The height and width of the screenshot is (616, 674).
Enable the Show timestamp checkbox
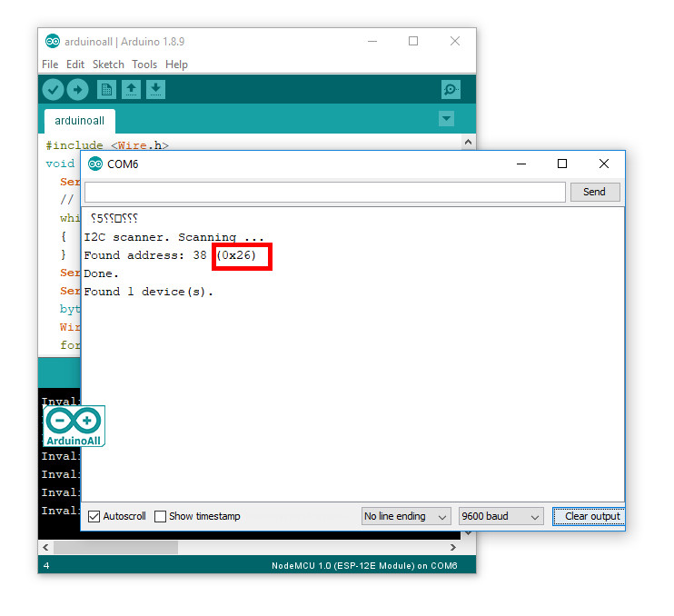160,516
